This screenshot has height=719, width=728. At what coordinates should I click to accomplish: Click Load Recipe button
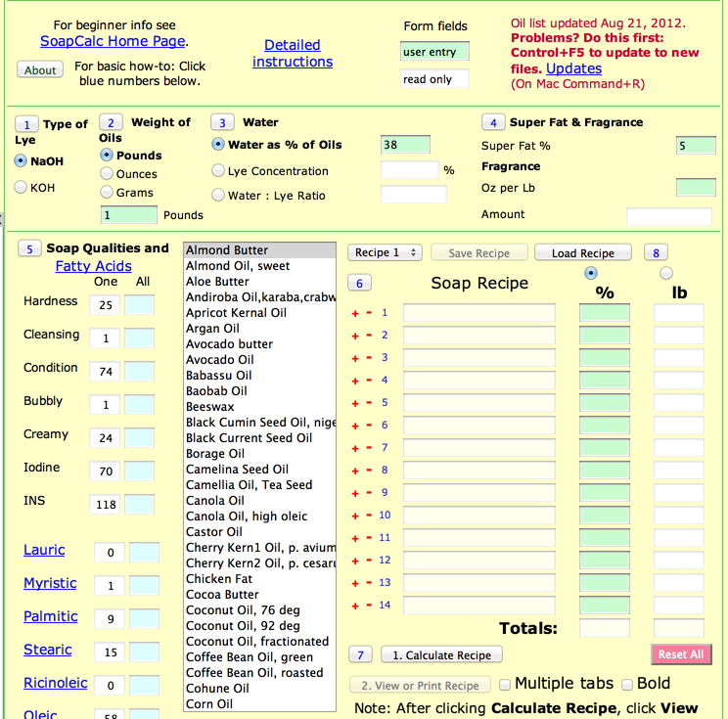click(x=582, y=253)
